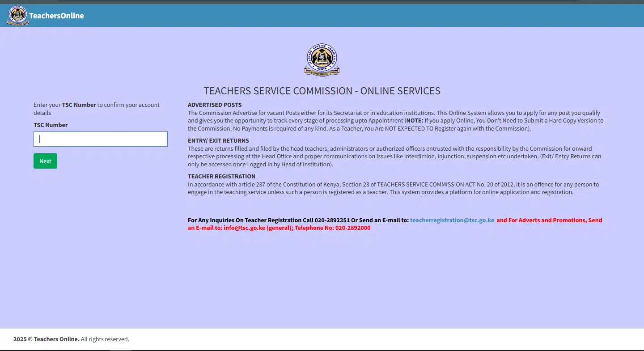
Task: Click the inquiries phone number 020-2892351
Action: point(332,220)
